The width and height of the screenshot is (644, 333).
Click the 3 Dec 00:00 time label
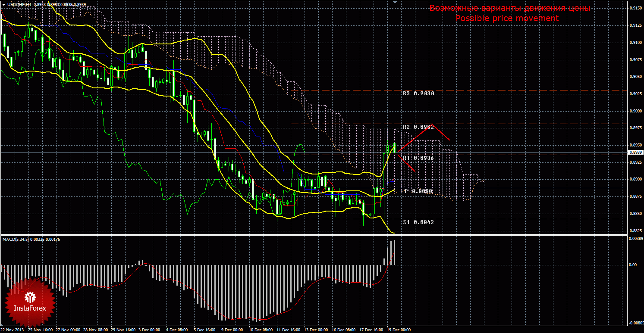pyautogui.click(x=150, y=330)
